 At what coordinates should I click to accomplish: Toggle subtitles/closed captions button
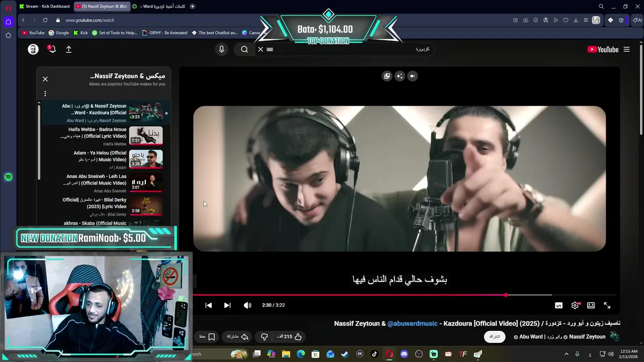click(x=558, y=305)
